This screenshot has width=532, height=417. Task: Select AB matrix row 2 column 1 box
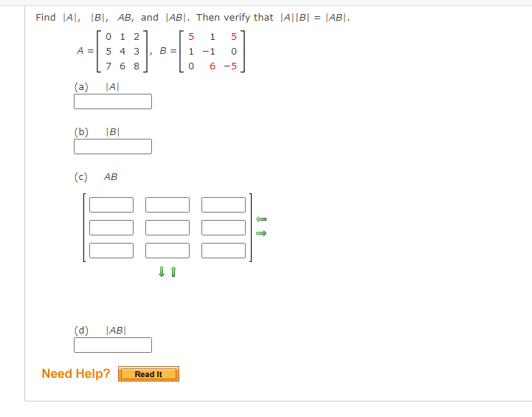click(x=111, y=227)
